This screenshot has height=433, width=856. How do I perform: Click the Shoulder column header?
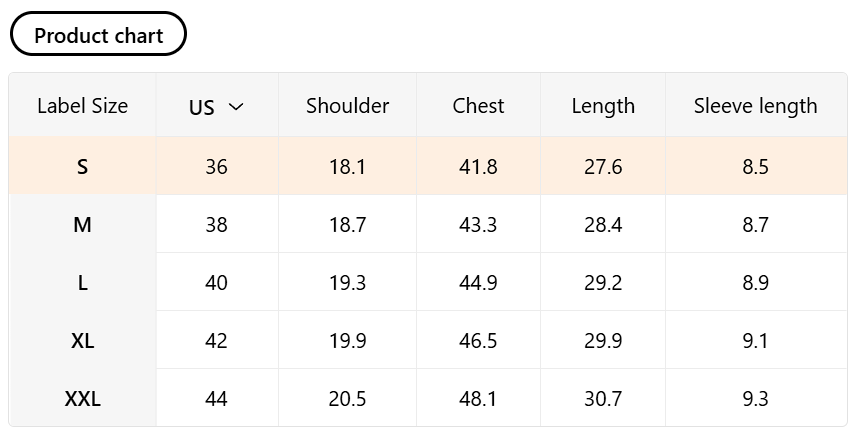[x=347, y=106]
